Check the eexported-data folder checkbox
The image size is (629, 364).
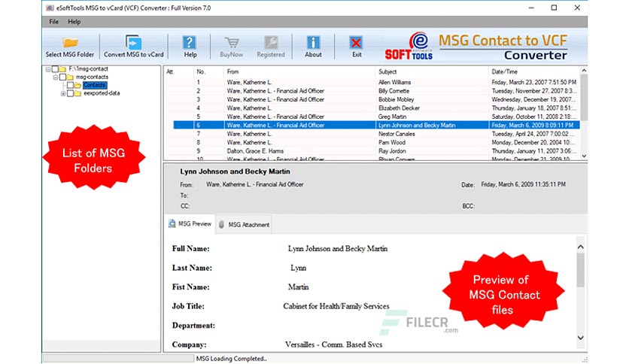[70, 93]
